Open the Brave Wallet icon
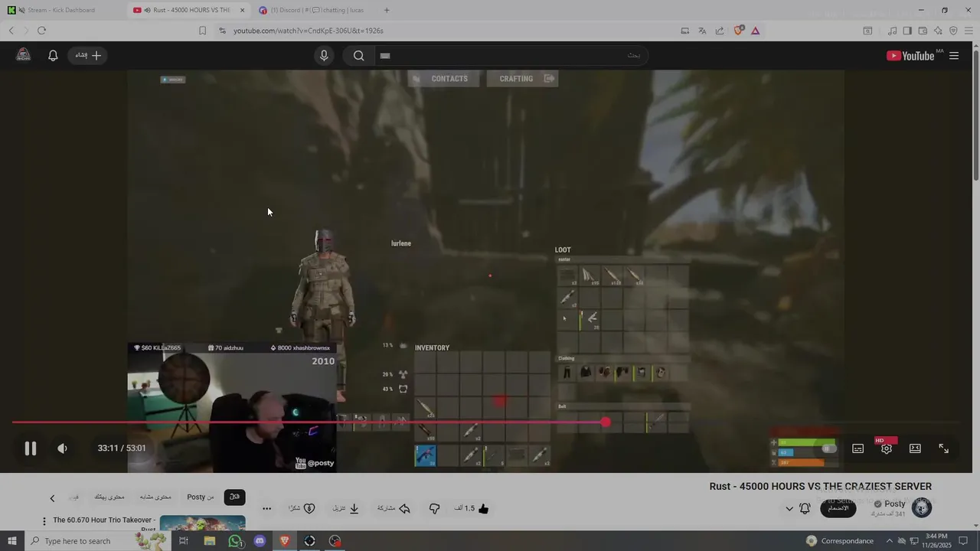The image size is (980, 551). [923, 31]
